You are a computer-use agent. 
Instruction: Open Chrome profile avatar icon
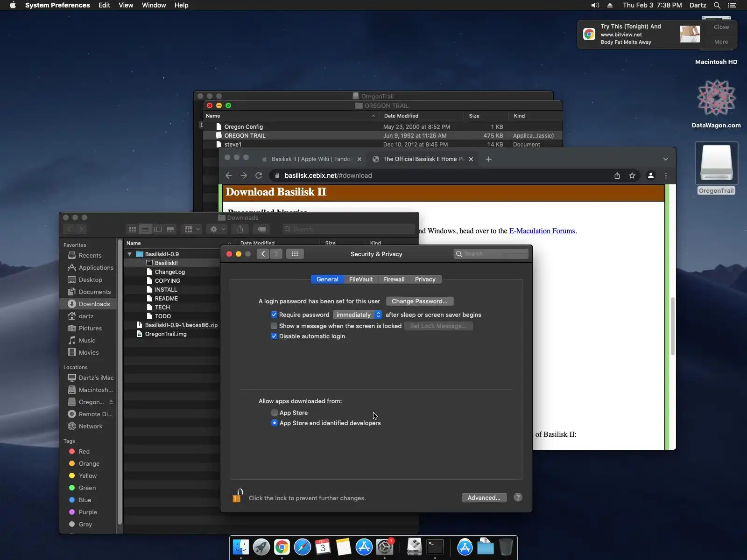click(651, 175)
